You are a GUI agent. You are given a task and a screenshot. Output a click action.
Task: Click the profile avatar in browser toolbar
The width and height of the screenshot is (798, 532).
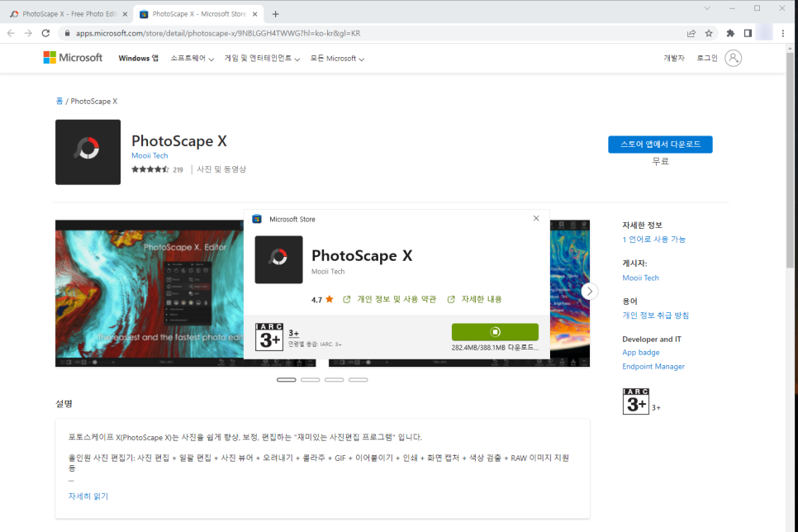click(764, 33)
